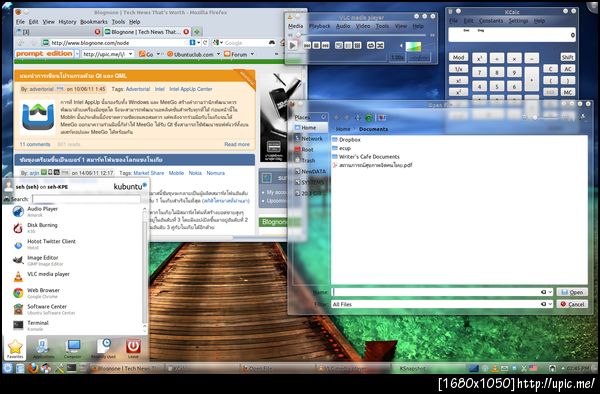This screenshot has width=600, height=394.
Task: Click Firefox icon in taskbar
Action: point(33,368)
